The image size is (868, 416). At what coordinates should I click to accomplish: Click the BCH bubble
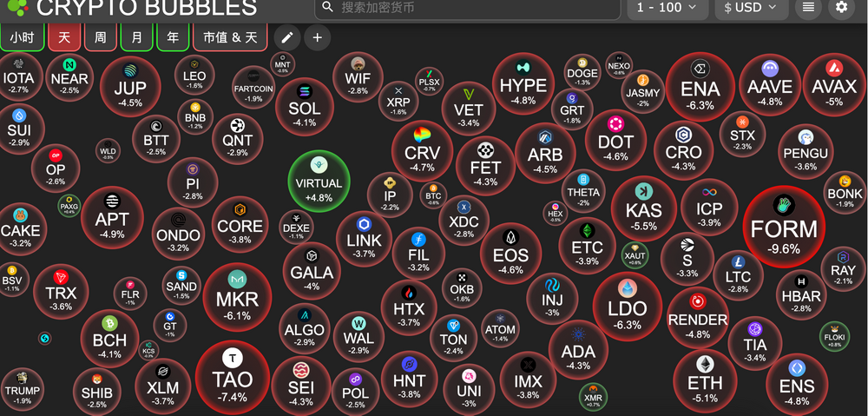coord(109,339)
